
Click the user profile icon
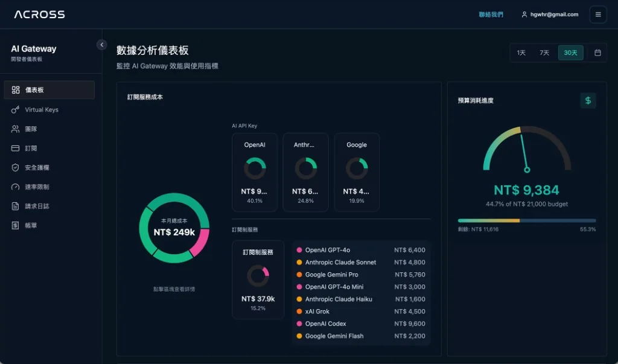(x=524, y=14)
